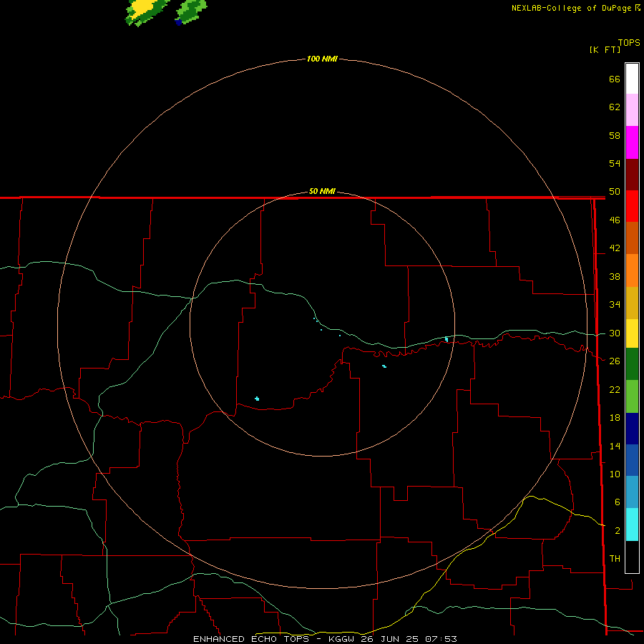Click the legend value "50"
Viewport: 644px width, 644px height.
tap(615, 191)
